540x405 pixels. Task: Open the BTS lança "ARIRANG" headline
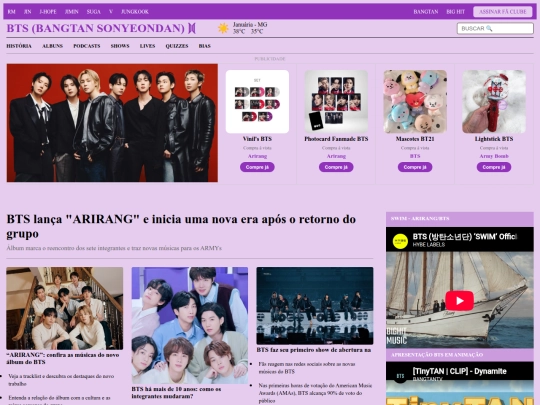click(x=181, y=226)
